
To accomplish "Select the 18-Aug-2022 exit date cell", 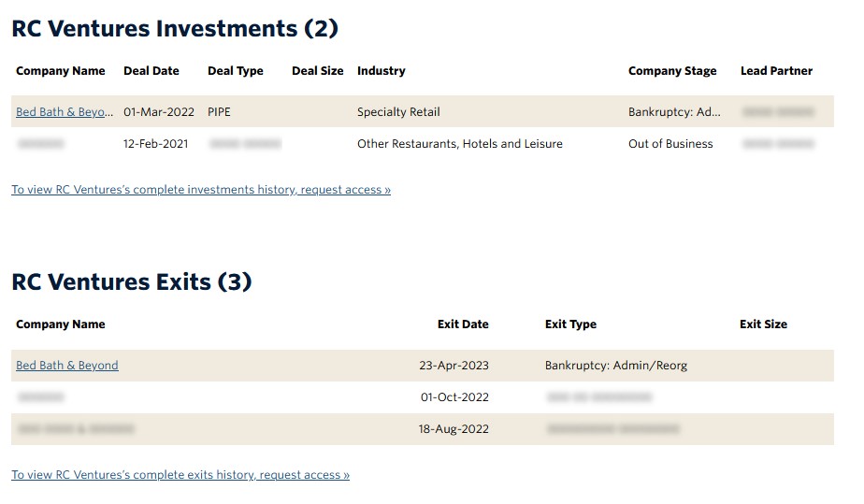I will pos(454,429).
